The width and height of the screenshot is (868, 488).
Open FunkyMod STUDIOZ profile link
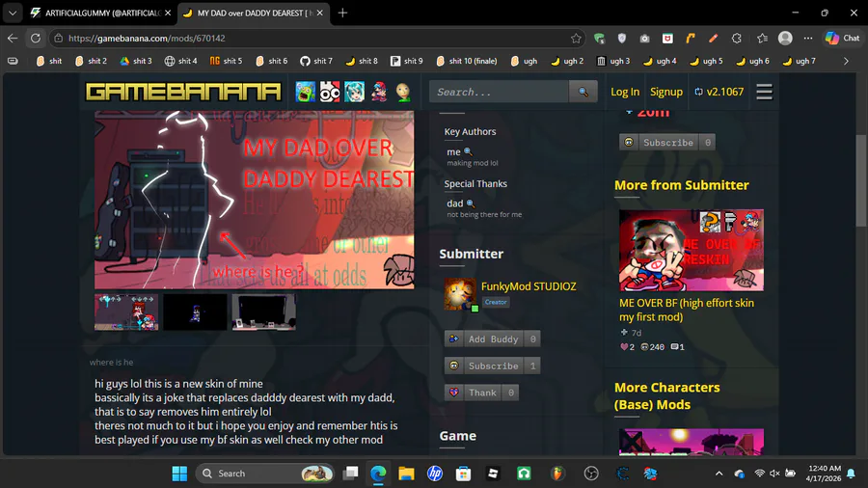pyautogui.click(x=529, y=286)
